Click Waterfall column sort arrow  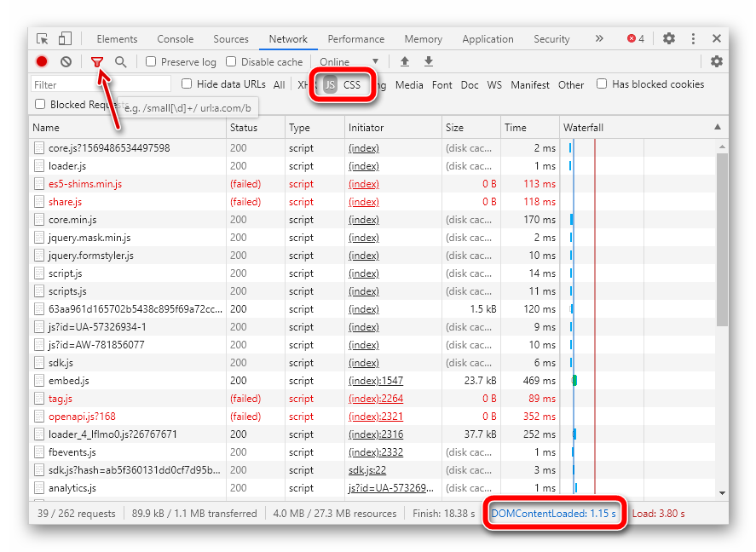(x=718, y=127)
